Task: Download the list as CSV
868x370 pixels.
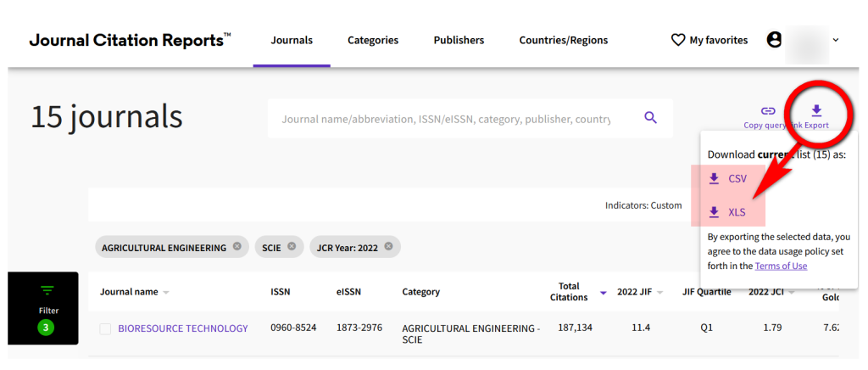Action: [728, 178]
